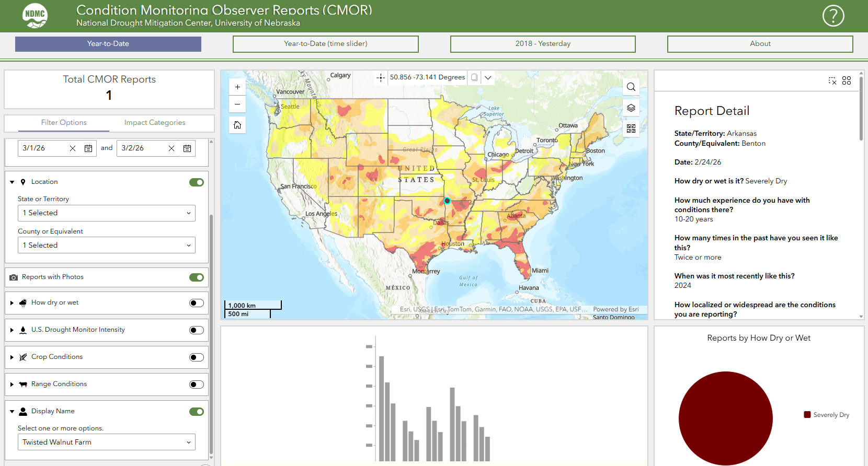Open the basemap gallery icon
The height and width of the screenshot is (466, 868).
click(631, 129)
